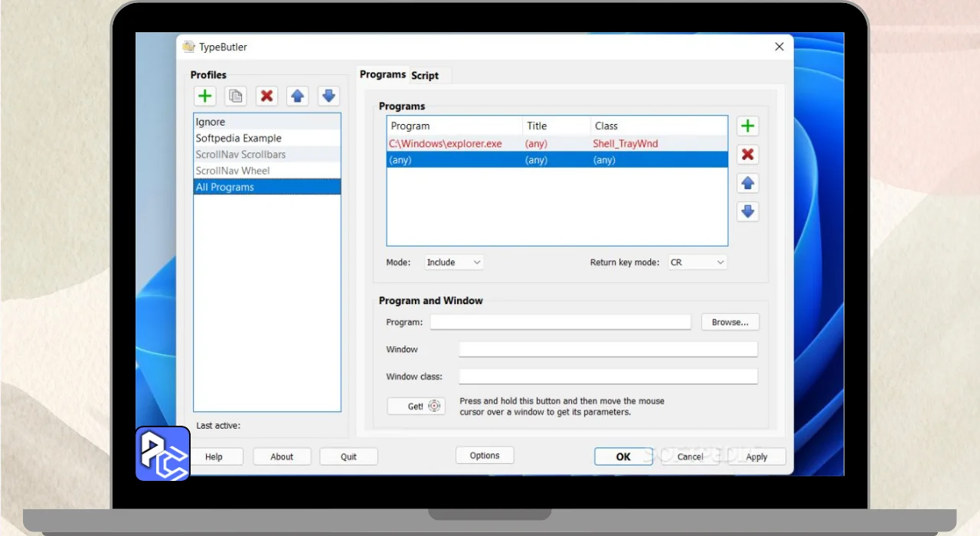Click the Window class input field
The width and height of the screenshot is (980, 536).
(x=608, y=377)
